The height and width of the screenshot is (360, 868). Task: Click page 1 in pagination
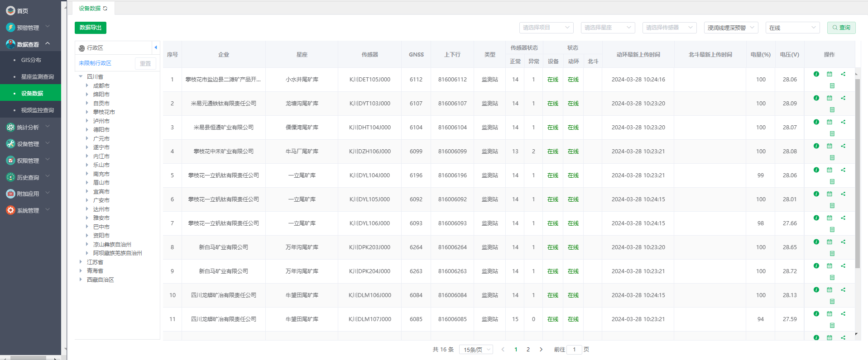pos(516,350)
